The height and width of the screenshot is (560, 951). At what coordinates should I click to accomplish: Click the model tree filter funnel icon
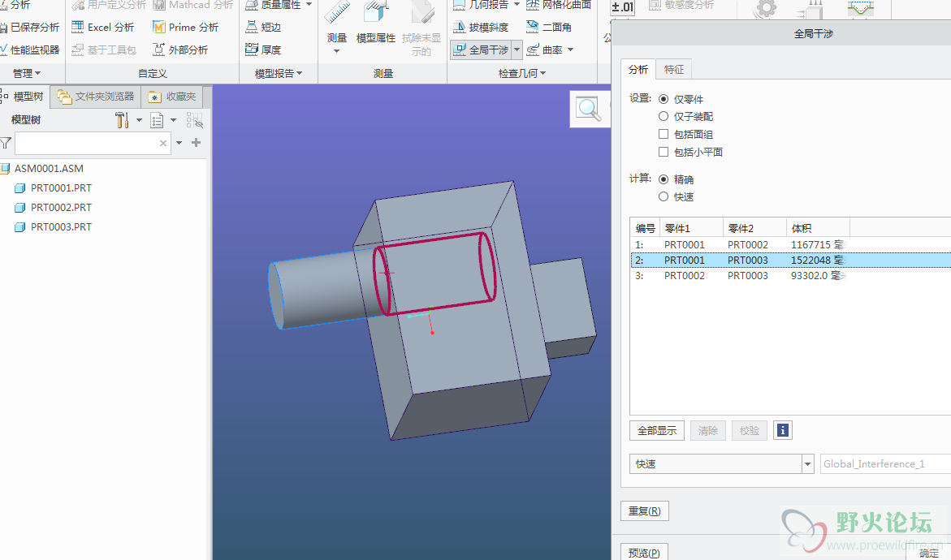click(6, 143)
